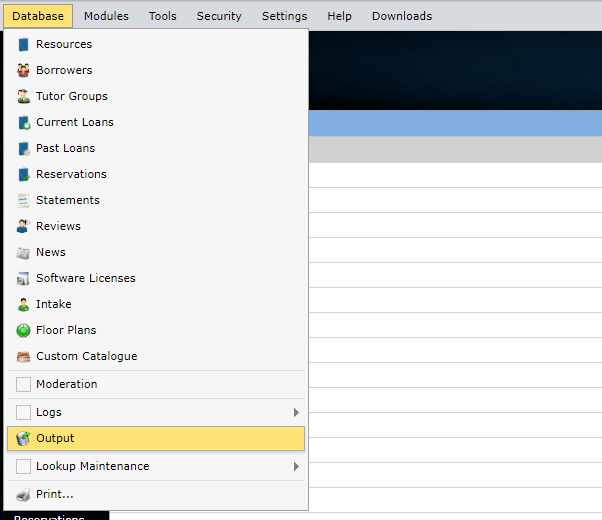Click the Intake person icon
The image size is (602, 520).
[23, 305]
